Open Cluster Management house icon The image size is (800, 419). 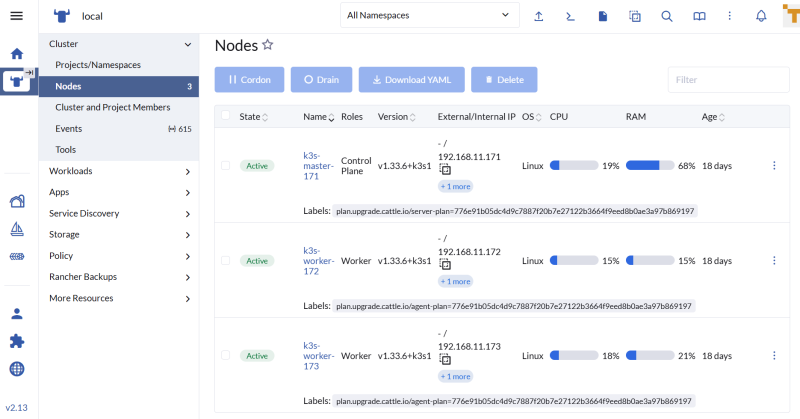click(x=17, y=201)
